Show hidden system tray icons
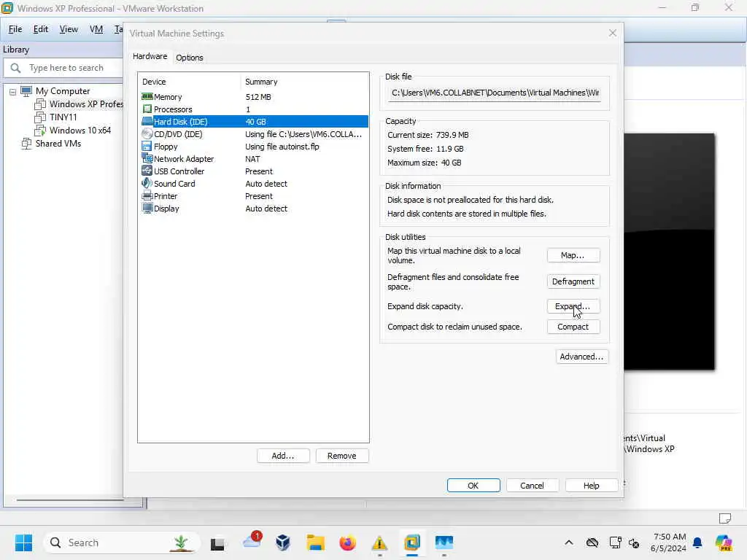The height and width of the screenshot is (560, 747). [x=569, y=542]
